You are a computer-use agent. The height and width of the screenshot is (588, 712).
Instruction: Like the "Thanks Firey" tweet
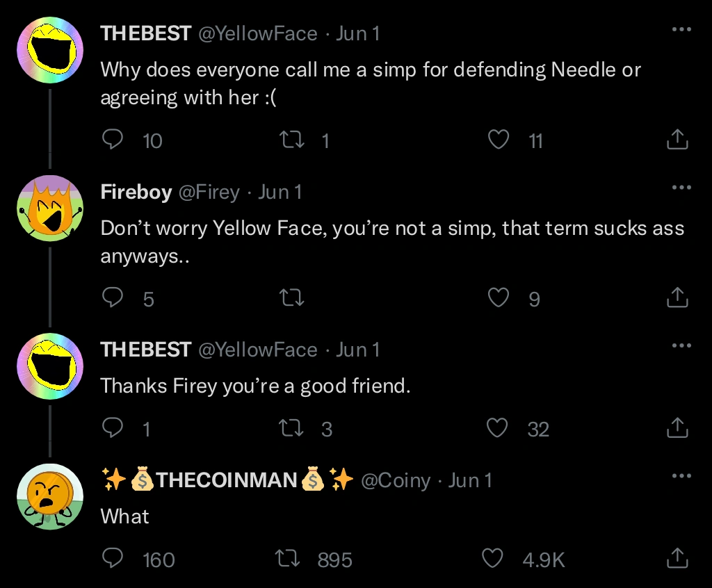pyautogui.click(x=499, y=428)
